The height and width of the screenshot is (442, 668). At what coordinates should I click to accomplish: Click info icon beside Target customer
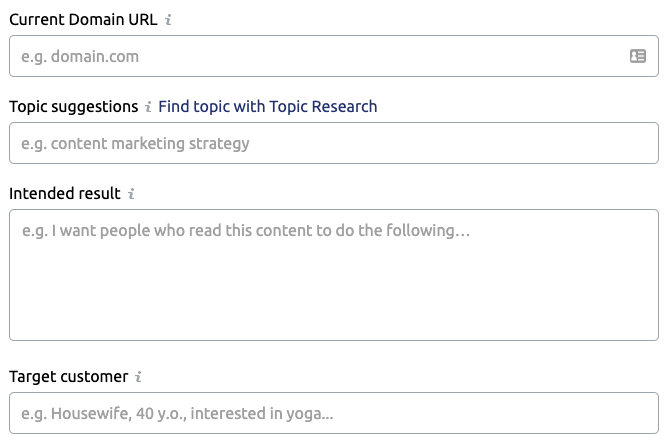click(138, 377)
